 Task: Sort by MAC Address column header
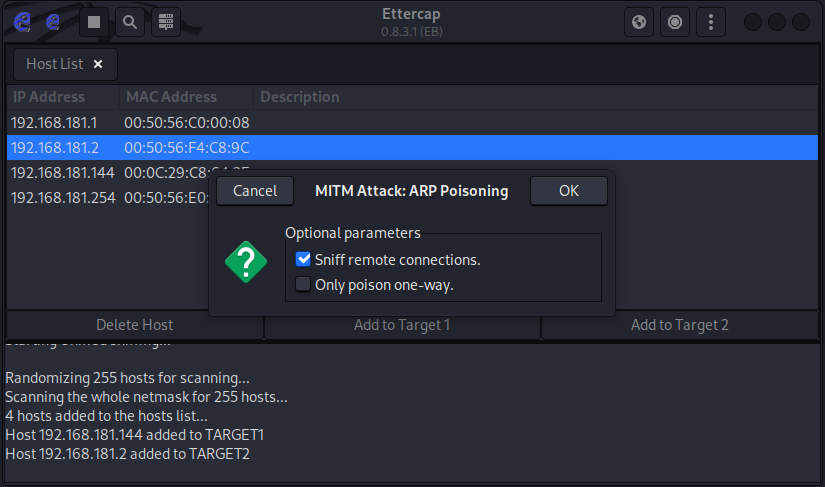170,97
